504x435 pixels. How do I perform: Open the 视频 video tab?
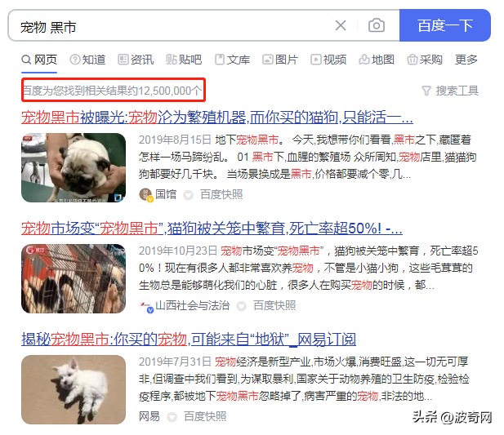click(328, 60)
